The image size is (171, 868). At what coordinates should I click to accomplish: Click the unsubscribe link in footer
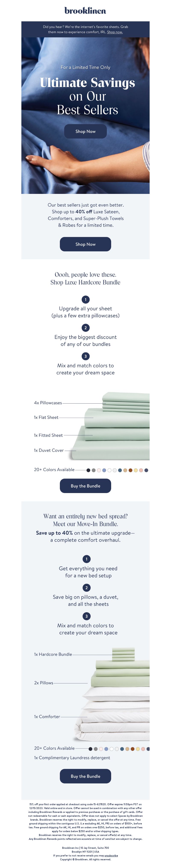click(111, 855)
